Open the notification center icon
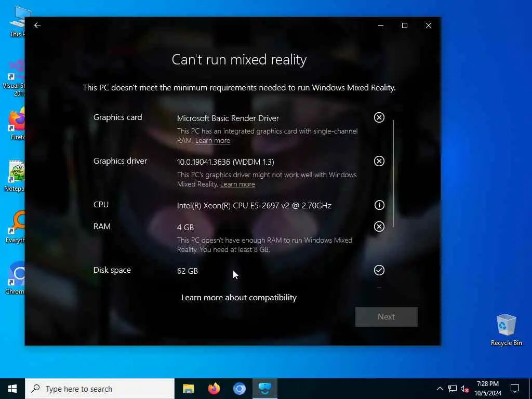Image resolution: width=532 pixels, height=399 pixels. click(x=515, y=389)
